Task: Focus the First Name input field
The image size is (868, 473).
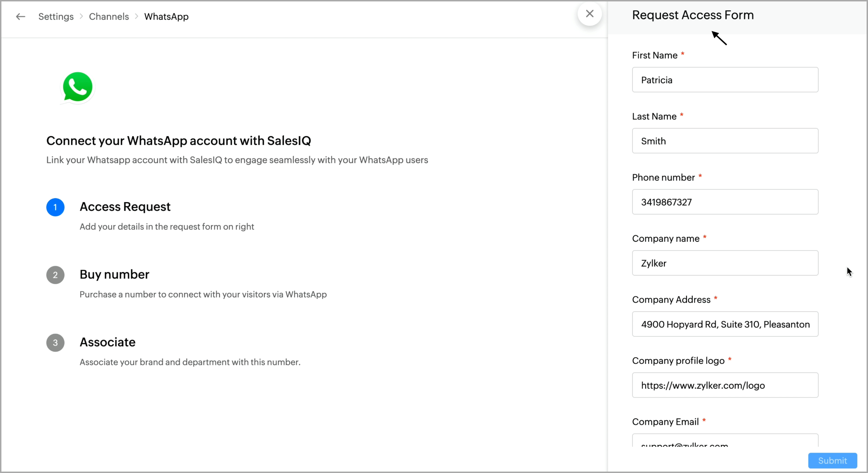Action: (x=725, y=80)
